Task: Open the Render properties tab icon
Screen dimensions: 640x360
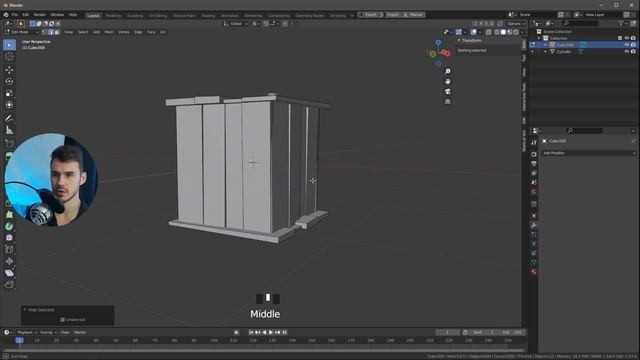Action: tap(534, 154)
